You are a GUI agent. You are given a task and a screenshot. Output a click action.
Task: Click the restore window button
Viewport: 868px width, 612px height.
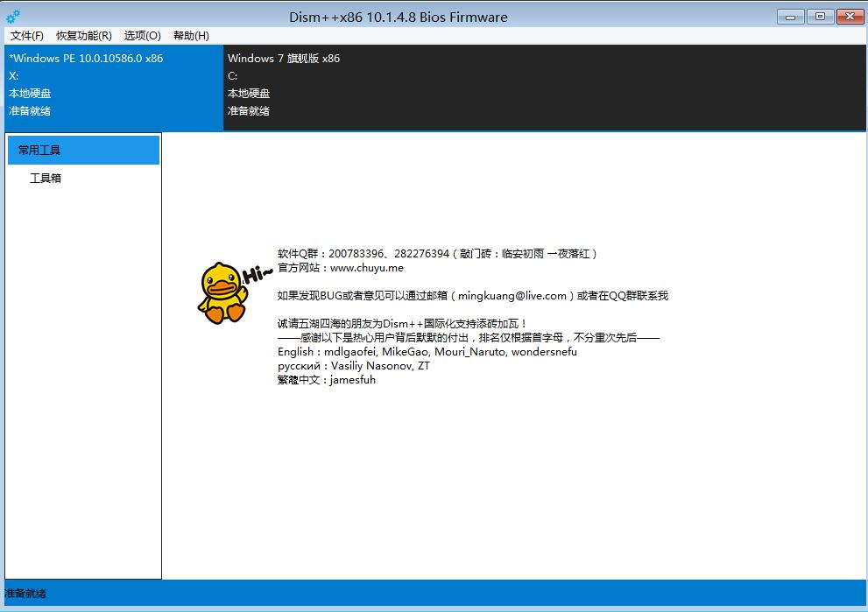pos(820,16)
